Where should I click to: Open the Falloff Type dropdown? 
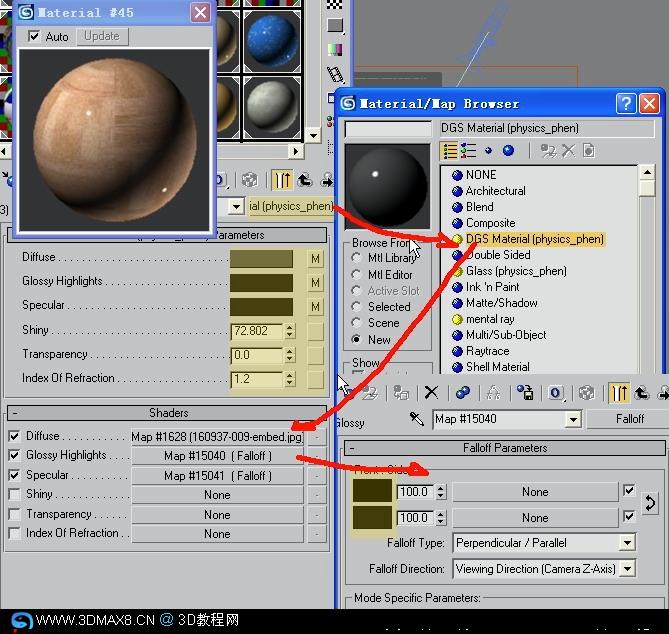pyautogui.click(x=544, y=543)
